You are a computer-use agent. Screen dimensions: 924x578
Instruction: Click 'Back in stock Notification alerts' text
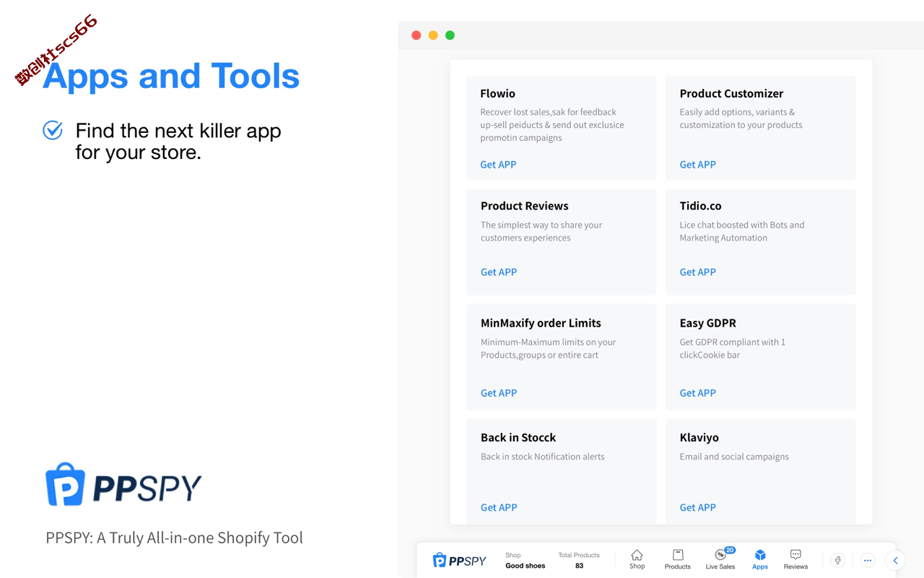(x=543, y=457)
